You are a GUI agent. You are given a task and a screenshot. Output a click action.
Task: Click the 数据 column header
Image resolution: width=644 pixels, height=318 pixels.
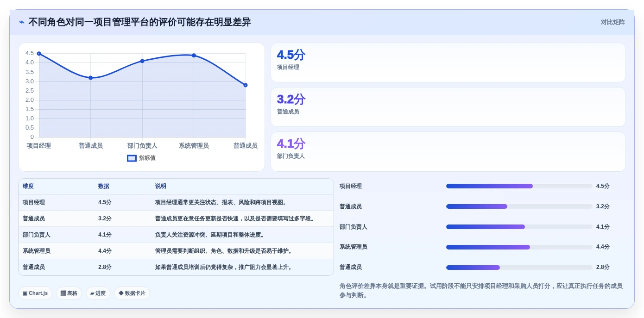[x=104, y=187]
